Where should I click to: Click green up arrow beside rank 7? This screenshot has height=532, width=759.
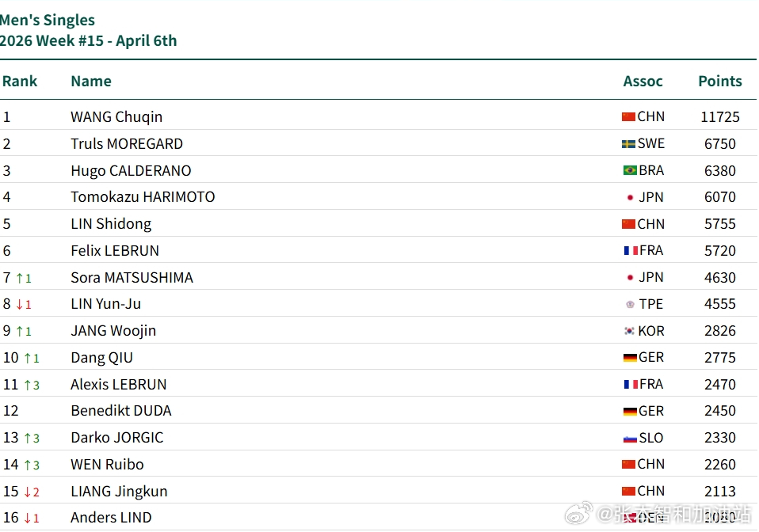click(x=21, y=278)
